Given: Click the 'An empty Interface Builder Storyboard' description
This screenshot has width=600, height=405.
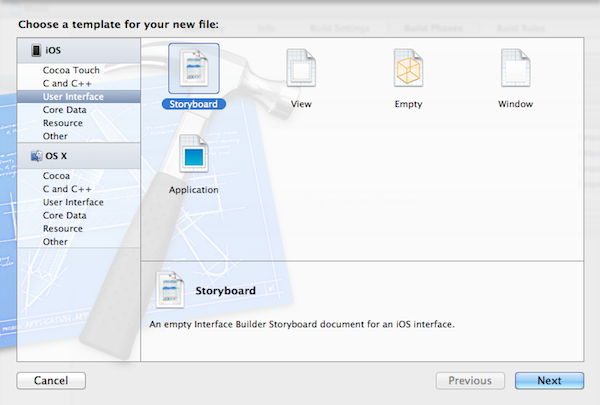Looking at the screenshot, I should coord(302,324).
